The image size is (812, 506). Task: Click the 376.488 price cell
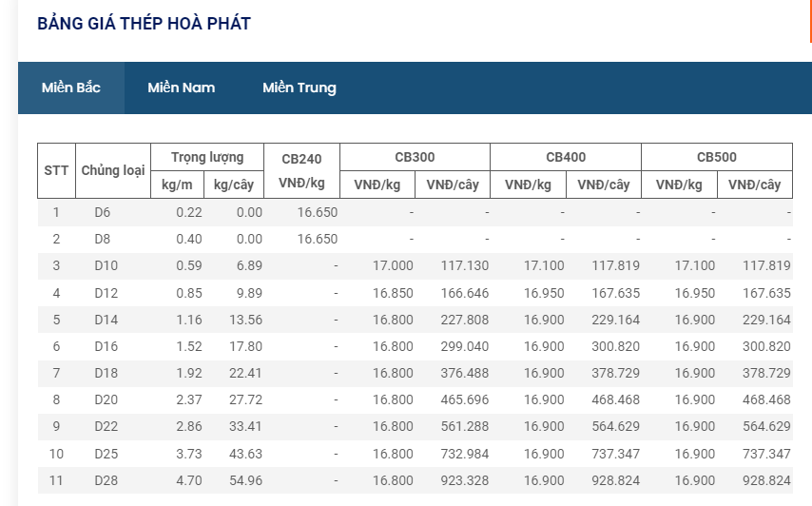pos(465,373)
